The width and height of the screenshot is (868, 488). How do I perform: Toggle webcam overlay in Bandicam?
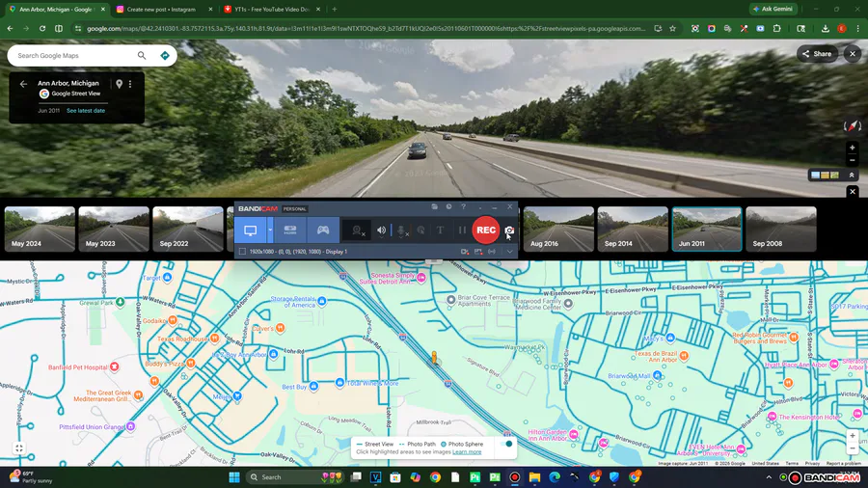click(x=358, y=230)
